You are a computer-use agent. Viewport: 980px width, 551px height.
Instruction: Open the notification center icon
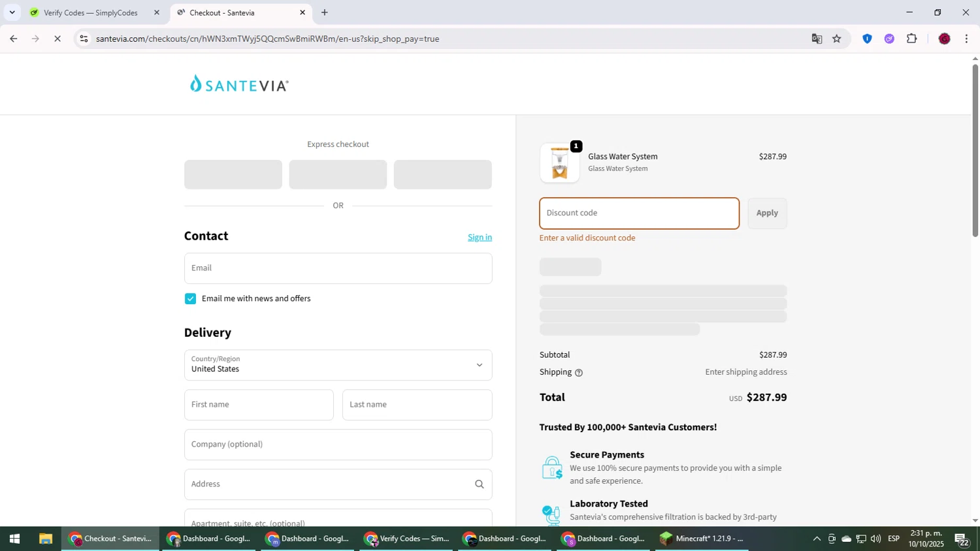pyautogui.click(x=962, y=539)
